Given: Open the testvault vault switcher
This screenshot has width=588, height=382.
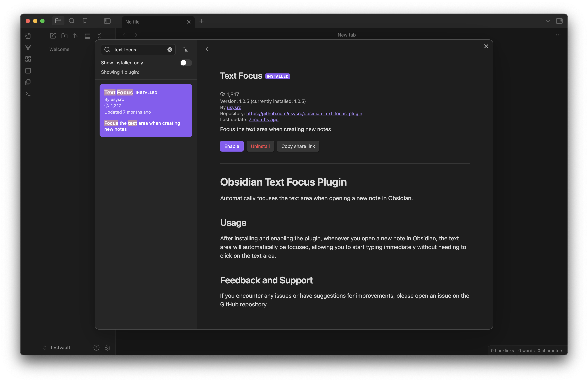Looking at the screenshot, I should click(x=60, y=347).
